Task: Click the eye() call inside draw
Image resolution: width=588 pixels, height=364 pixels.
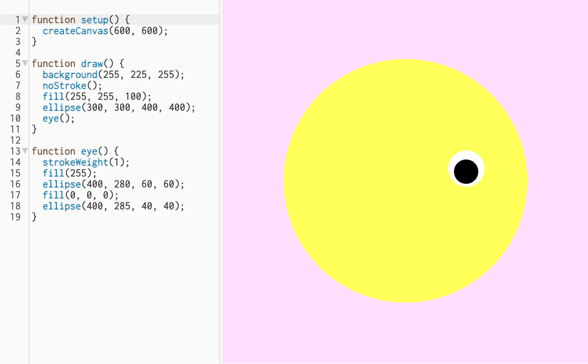Action: tap(58, 118)
